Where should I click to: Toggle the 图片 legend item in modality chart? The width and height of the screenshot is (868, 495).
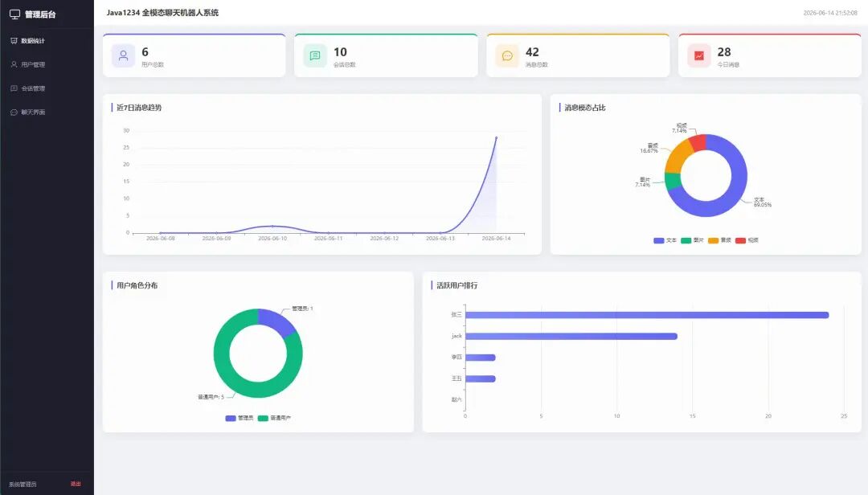pos(692,240)
